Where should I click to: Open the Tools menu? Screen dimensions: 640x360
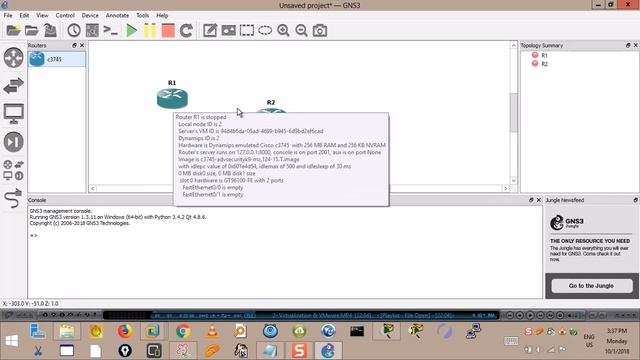(x=142, y=15)
